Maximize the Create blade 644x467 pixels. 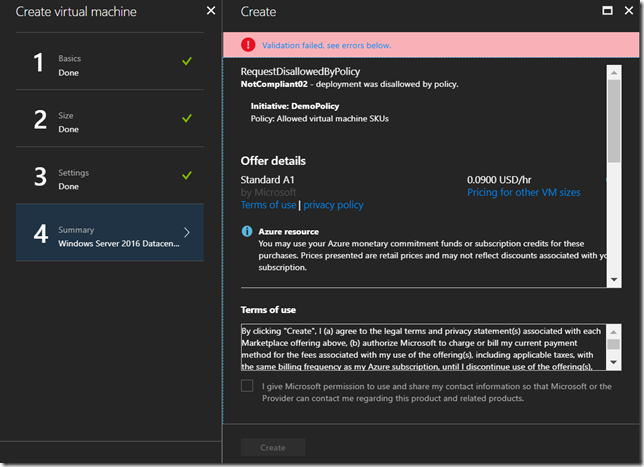click(x=607, y=11)
